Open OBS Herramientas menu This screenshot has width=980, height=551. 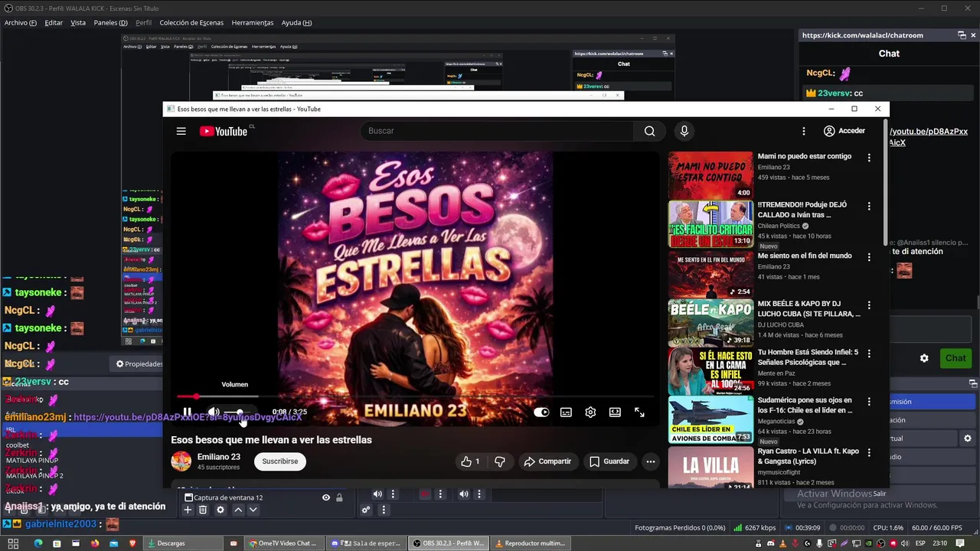(x=253, y=23)
